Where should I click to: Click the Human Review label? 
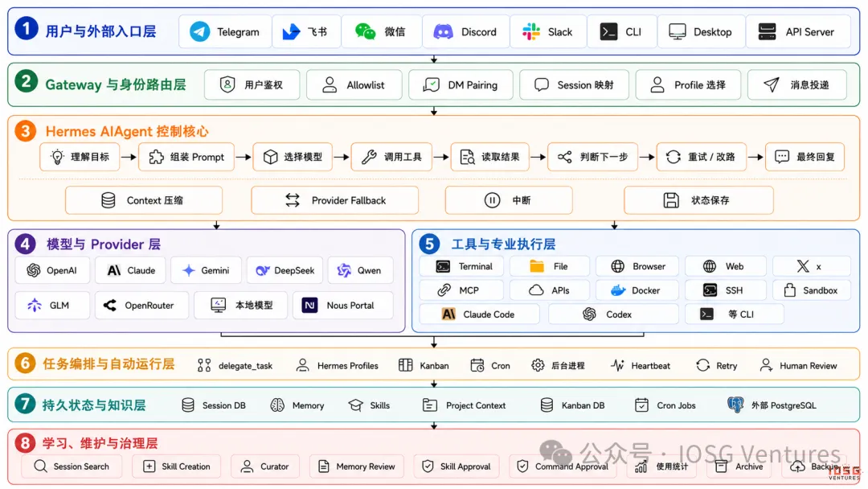pos(809,365)
